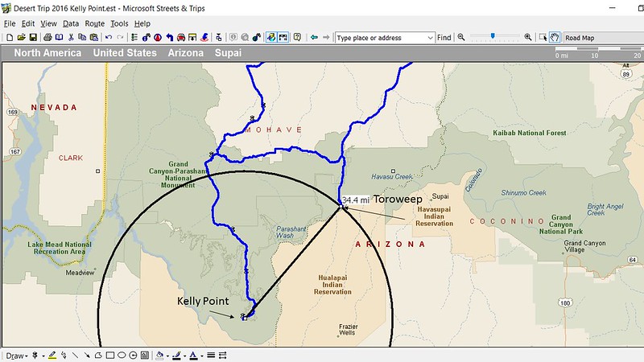The height and width of the screenshot is (362, 644).
Task: Expand the Font color dropdown arrow
Action: point(202,356)
